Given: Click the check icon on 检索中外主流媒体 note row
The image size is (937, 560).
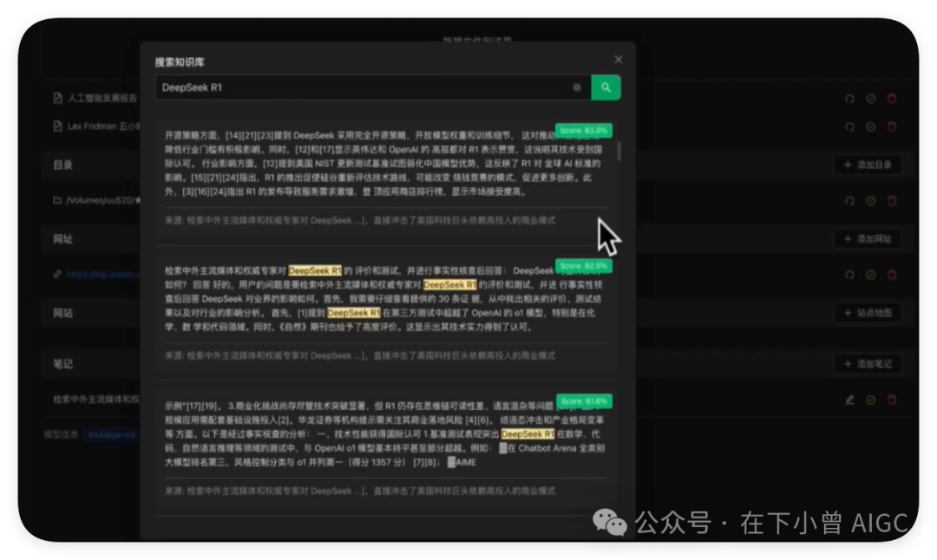Looking at the screenshot, I should pyautogui.click(x=871, y=400).
